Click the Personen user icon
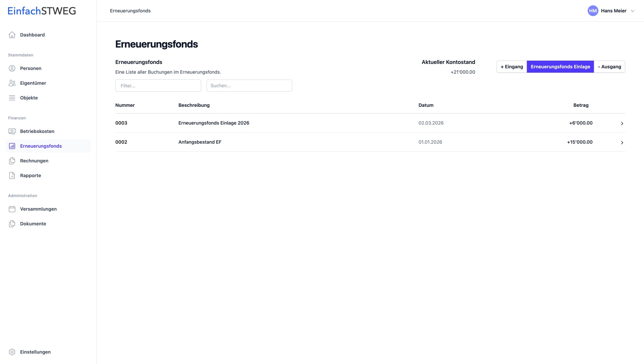644x364 pixels. pyautogui.click(x=12, y=68)
